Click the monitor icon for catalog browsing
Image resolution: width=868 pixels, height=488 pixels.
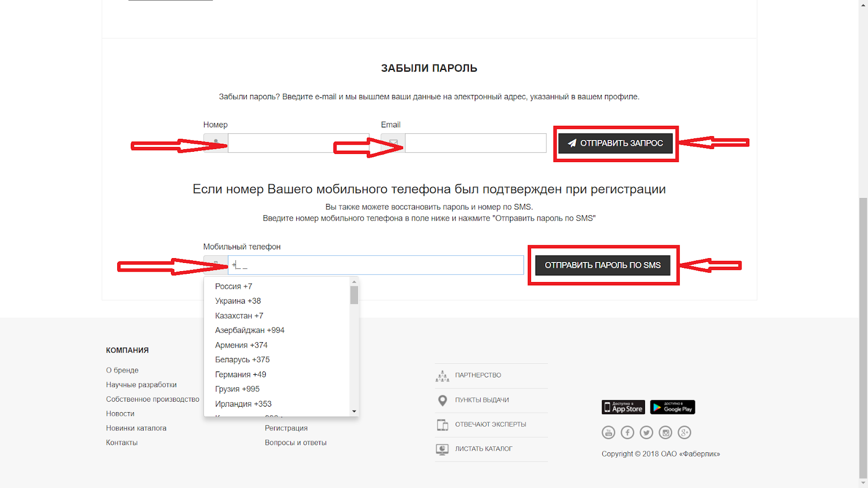tap(443, 449)
